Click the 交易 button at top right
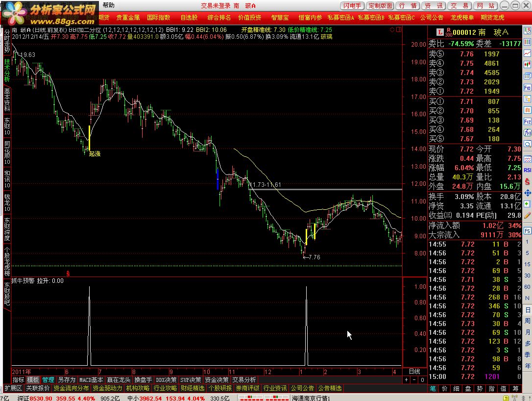 [459, 6]
